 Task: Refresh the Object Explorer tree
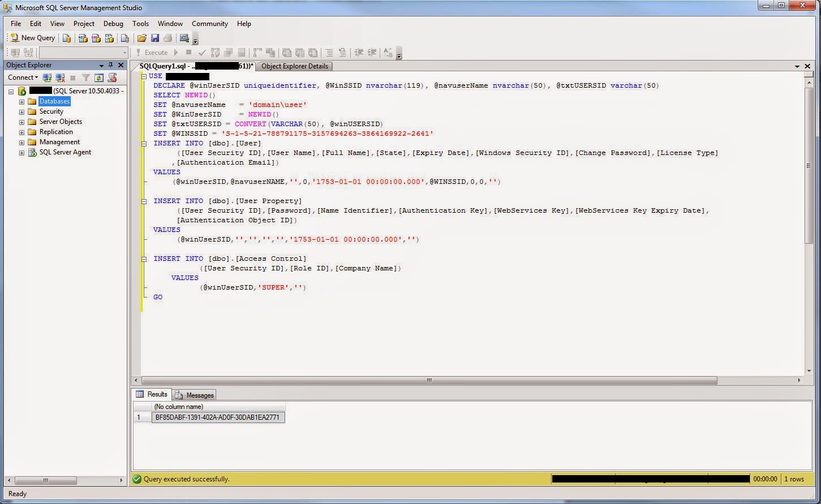[99, 77]
